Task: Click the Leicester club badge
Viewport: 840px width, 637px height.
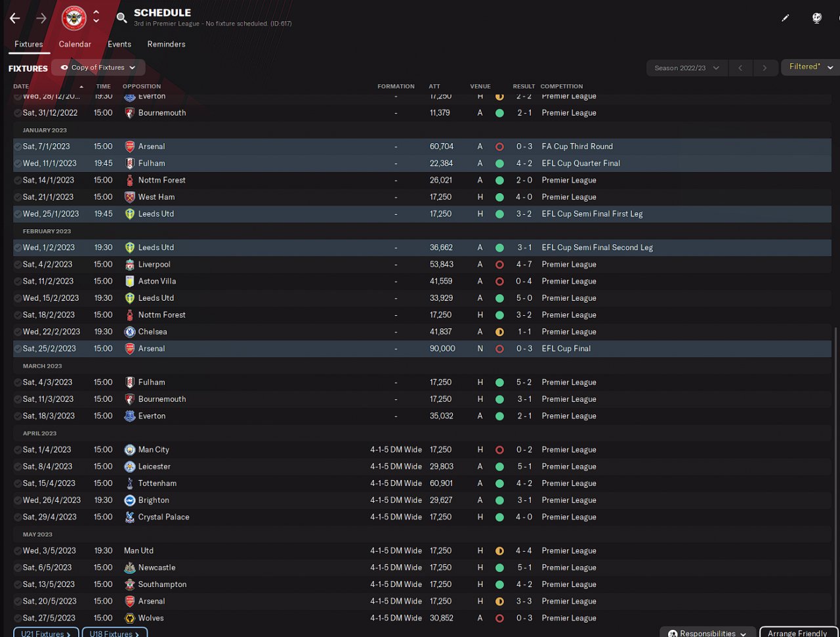Action: coord(130,467)
